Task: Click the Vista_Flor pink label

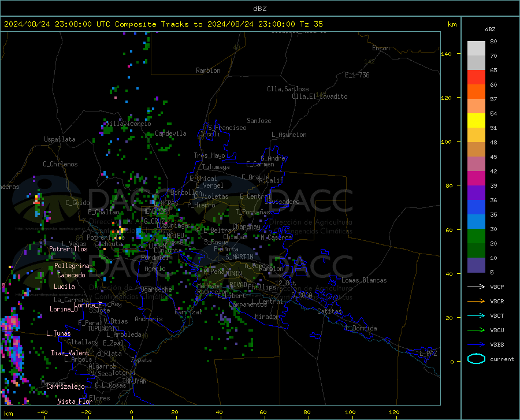Action: [75, 402]
